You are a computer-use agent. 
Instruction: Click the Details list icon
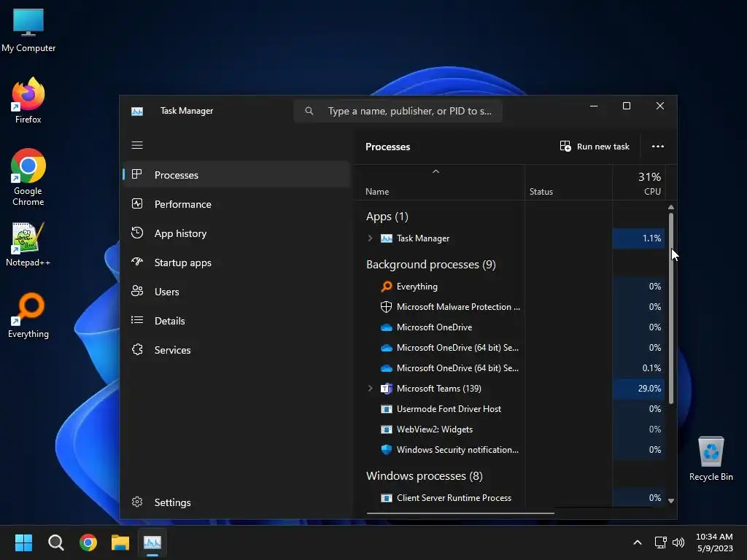click(136, 320)
